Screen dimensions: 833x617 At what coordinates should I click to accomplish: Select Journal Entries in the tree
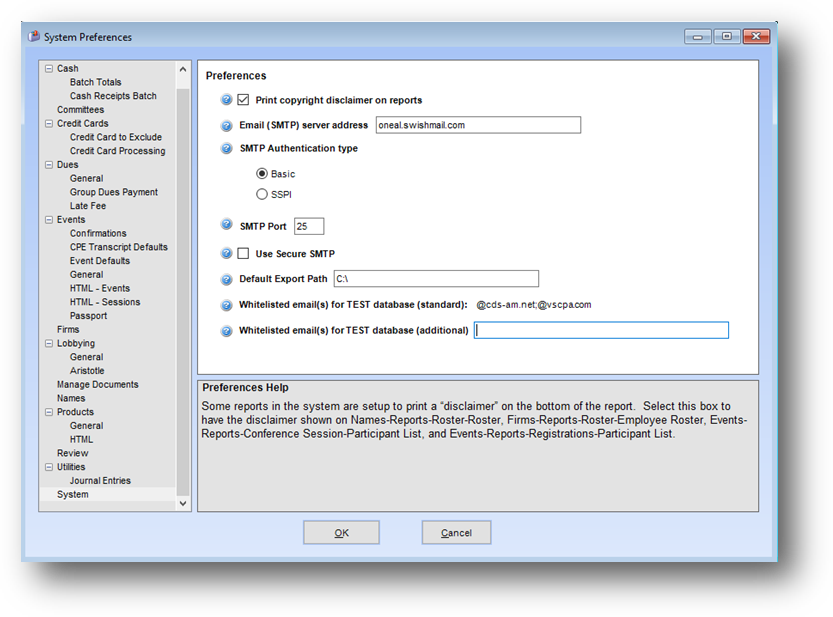[100, 480]
